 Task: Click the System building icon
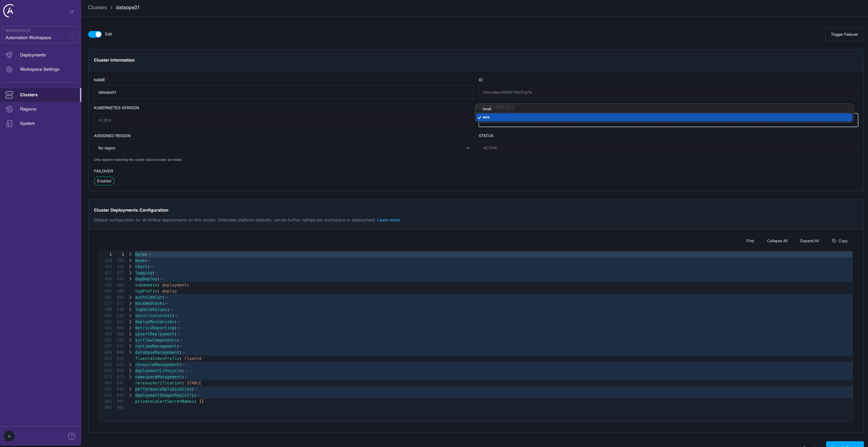(x=9, y=123)
